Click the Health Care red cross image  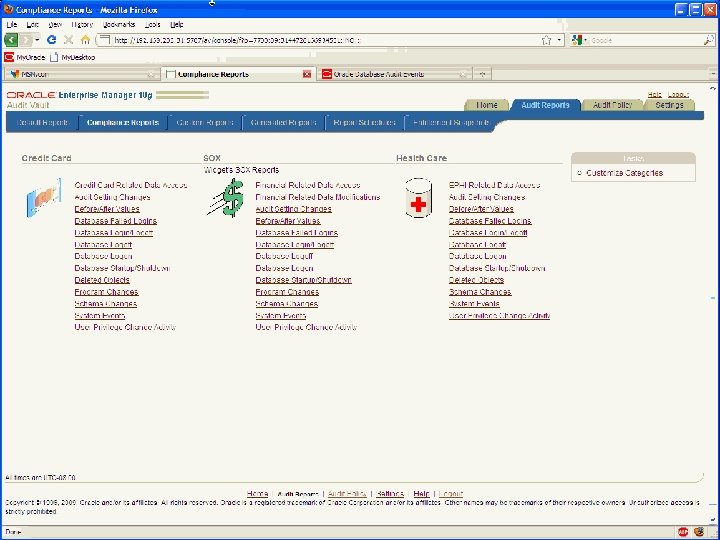[x=419, y=198]
